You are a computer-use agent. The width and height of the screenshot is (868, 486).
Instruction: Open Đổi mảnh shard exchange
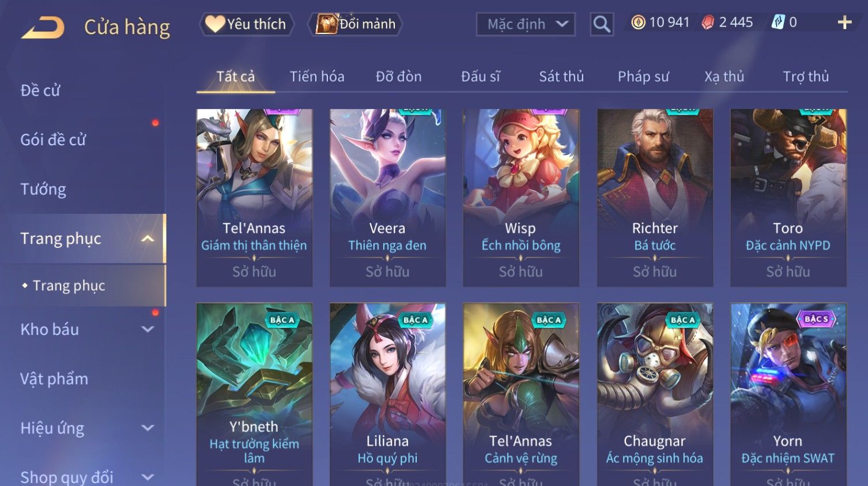pyautogui.click(x=355, y=24)
